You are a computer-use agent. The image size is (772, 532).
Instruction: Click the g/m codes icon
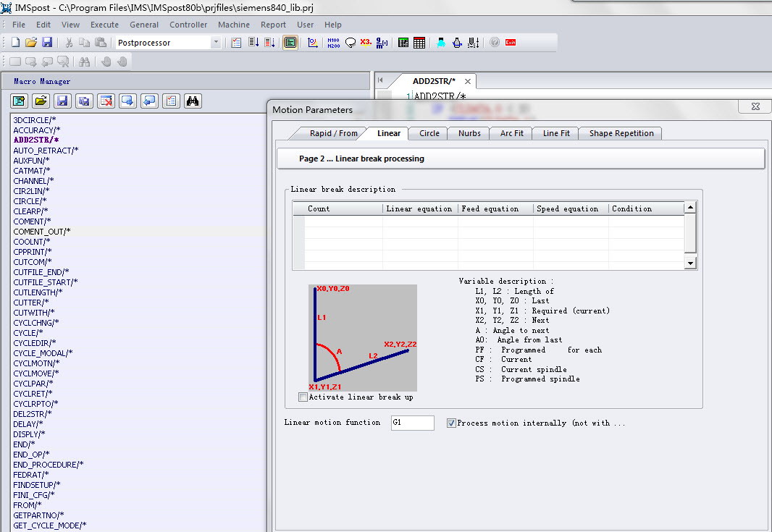click(382, 43)
